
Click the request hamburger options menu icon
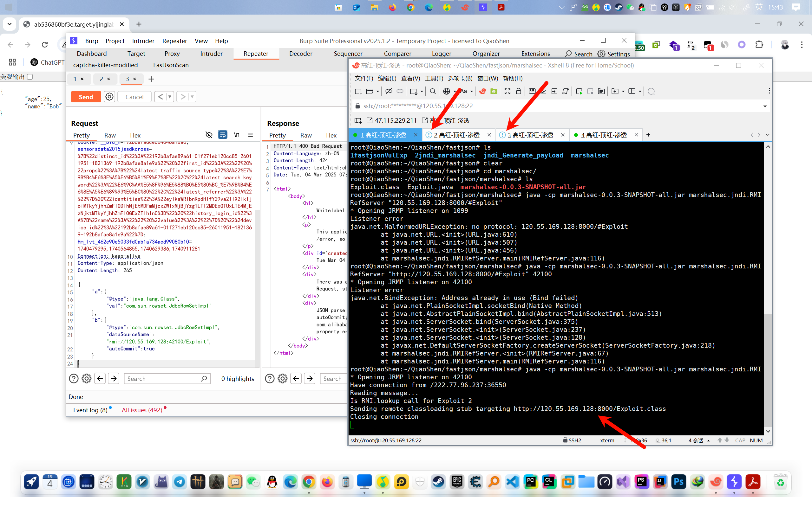pos(250,135)
